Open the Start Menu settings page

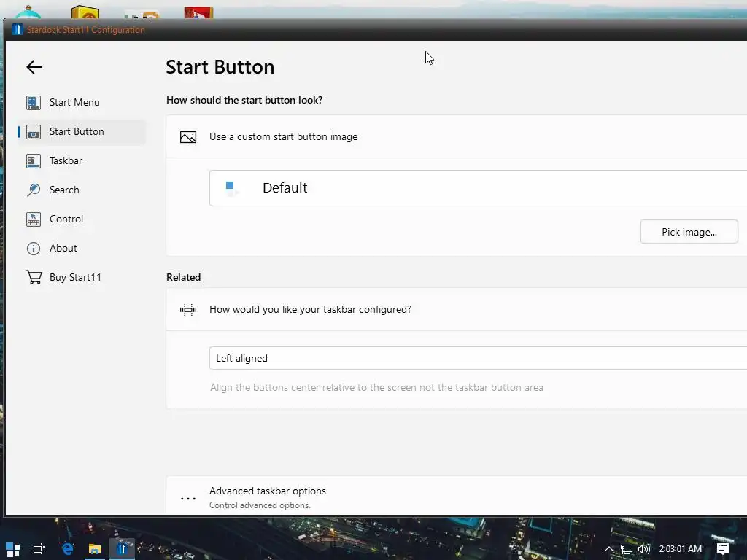pyautogui.click(x=81, y=102)
